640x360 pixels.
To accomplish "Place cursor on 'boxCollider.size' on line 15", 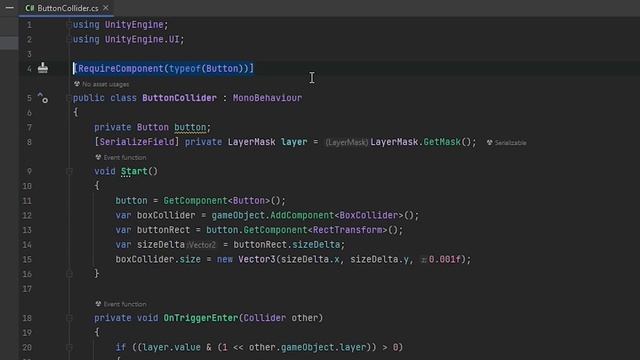I will (x=158, y=260).
